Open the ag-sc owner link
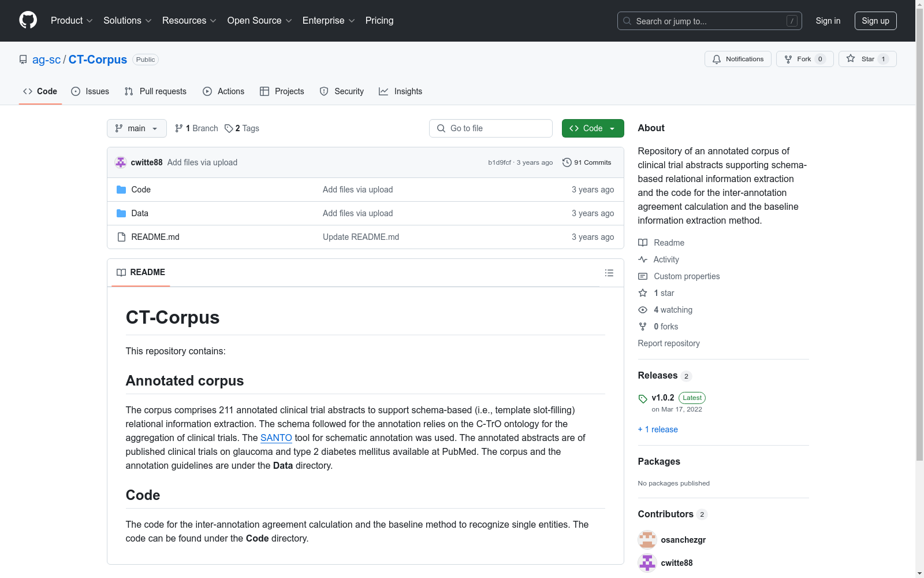The image size is (924, 578). coord(46,60)
